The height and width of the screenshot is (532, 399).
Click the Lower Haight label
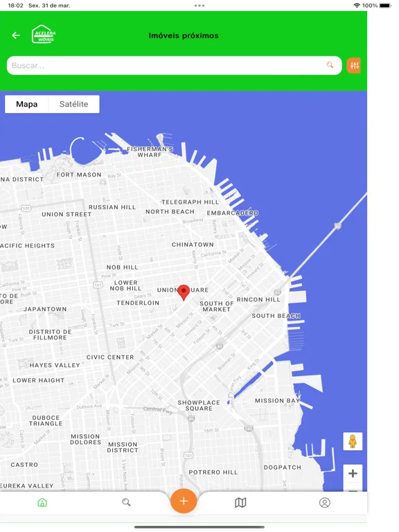[38, 380]
